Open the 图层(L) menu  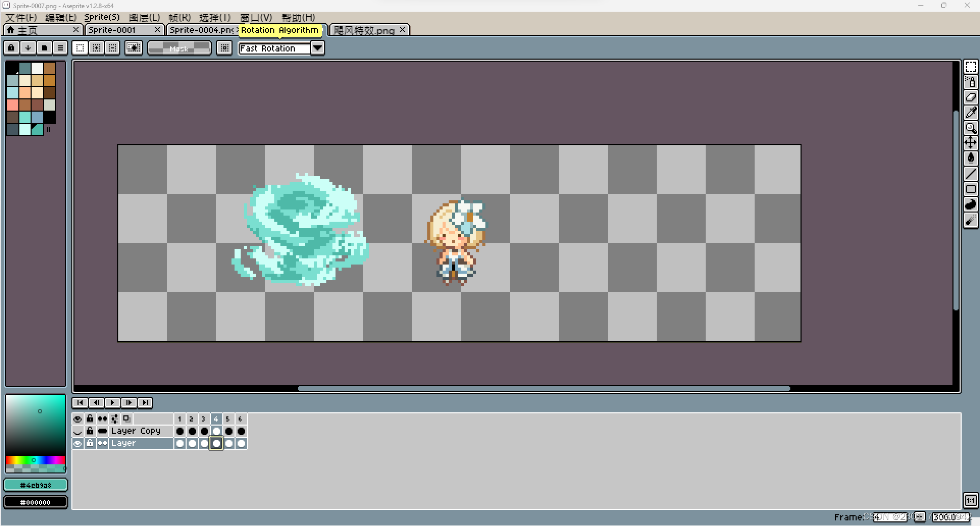[x=145, y=17]
